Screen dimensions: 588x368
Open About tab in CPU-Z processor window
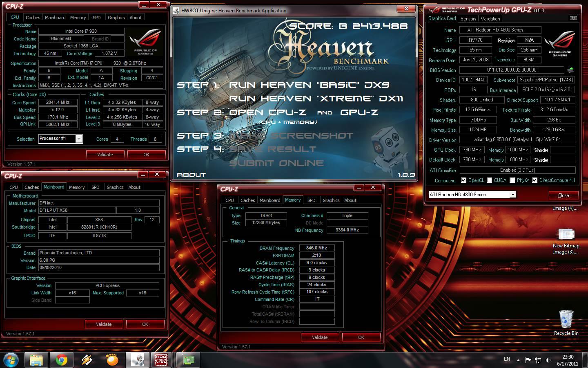(x=136, y=18)
